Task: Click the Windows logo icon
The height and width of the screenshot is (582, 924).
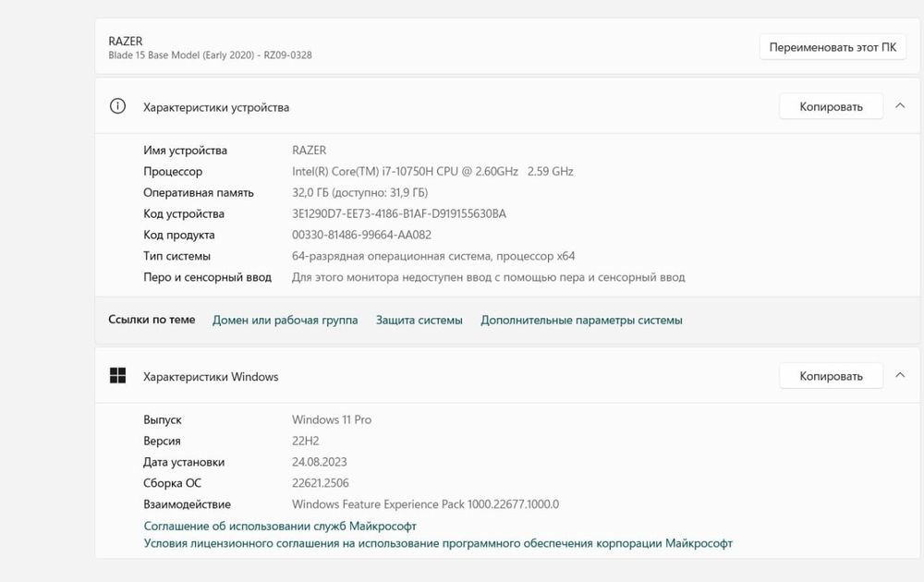Action: click(x=117, y=375)
